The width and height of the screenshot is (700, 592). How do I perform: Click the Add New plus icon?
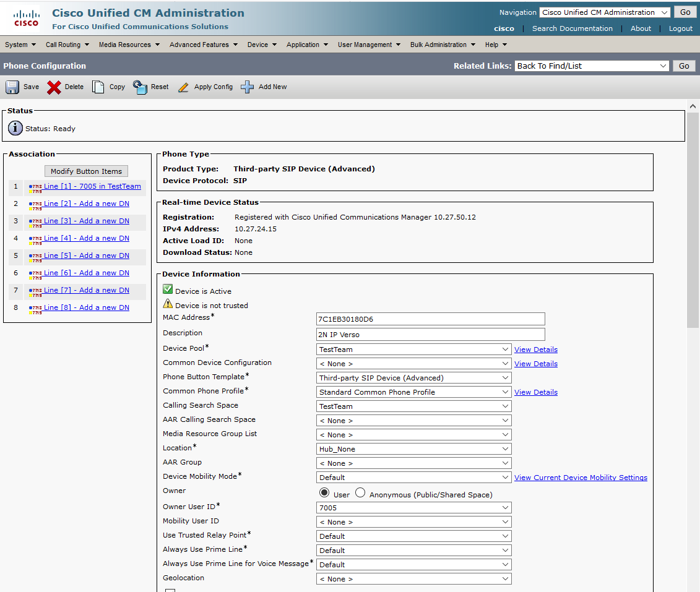click(x=248, y=87)
